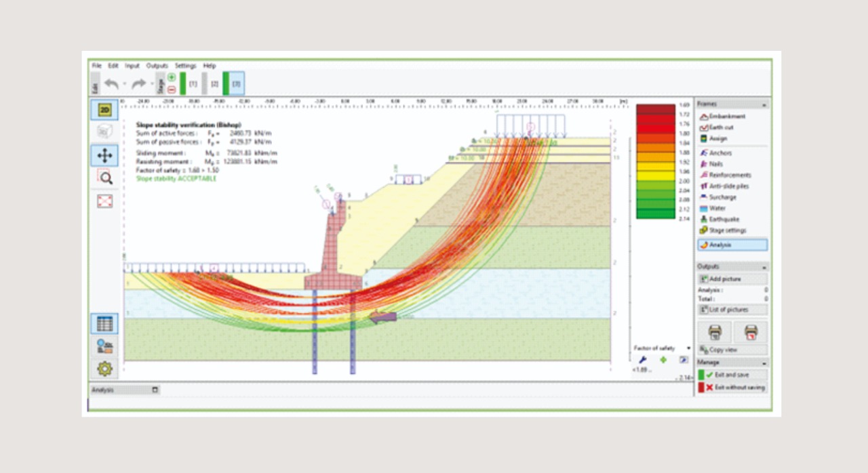
Task: Activate the zoom region magnifier tool
Action: tap(104, 178)
